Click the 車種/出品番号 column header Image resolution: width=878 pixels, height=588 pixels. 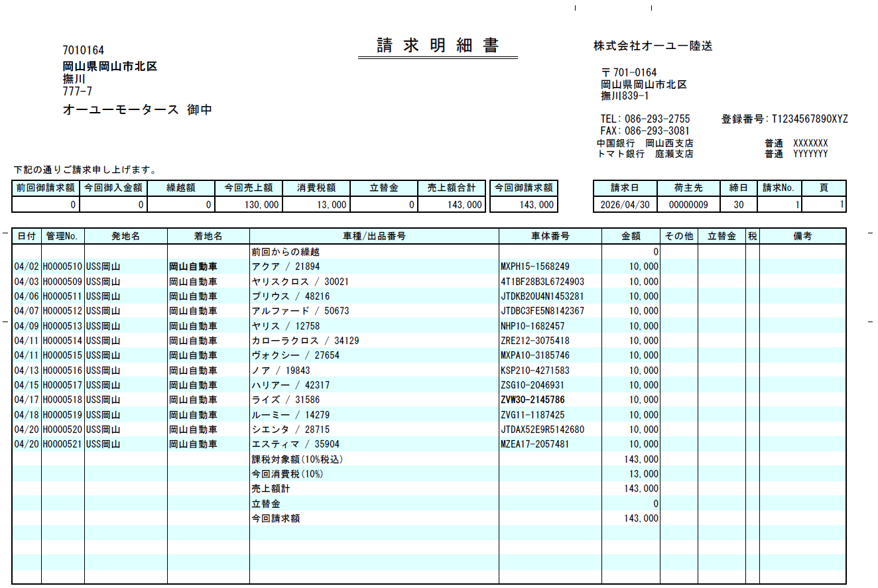point(374,236)
